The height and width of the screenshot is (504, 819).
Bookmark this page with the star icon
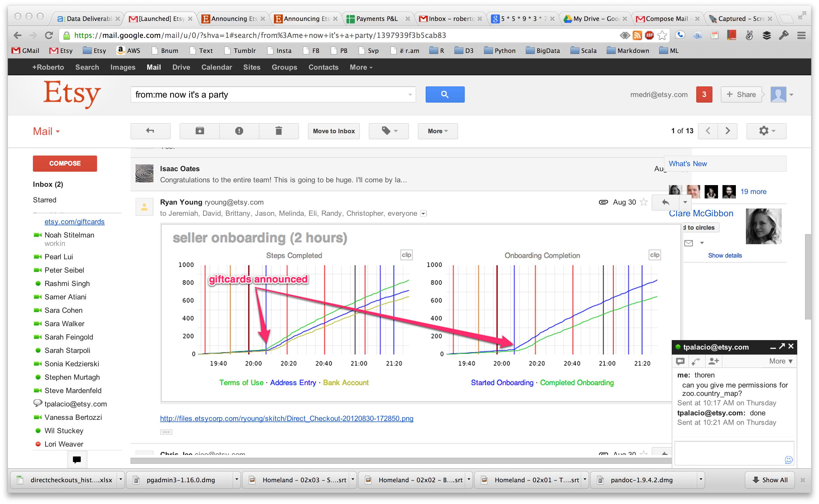point(662,35)
